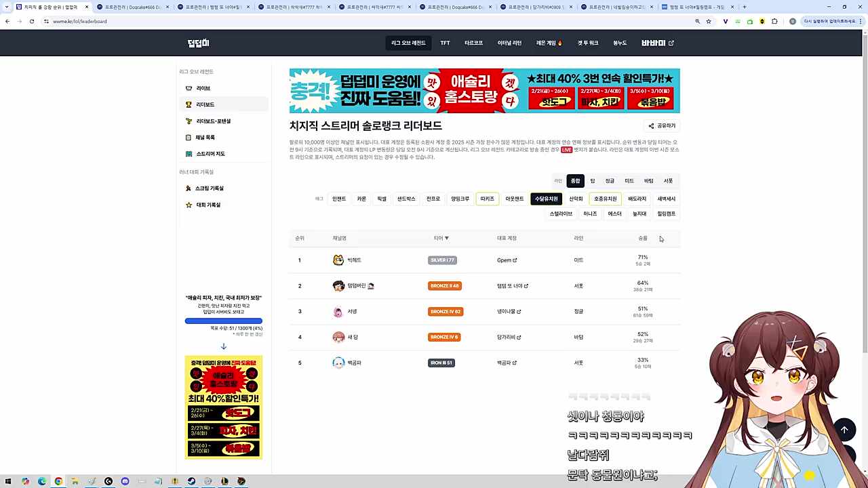
Task: Click the 채널 목록 list icon
Action: click(x=189, y=138)
